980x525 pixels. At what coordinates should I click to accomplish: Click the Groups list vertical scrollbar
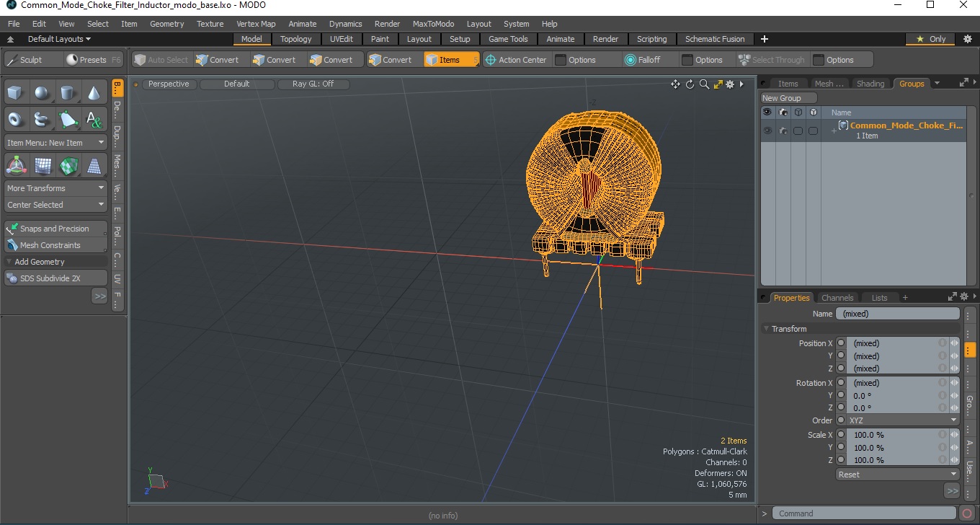tap(970, 195)
